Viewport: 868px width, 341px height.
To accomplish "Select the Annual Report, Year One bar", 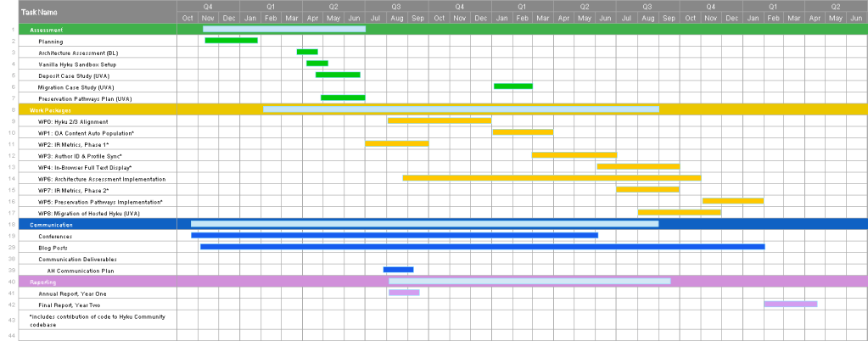I will click(404, 293).
